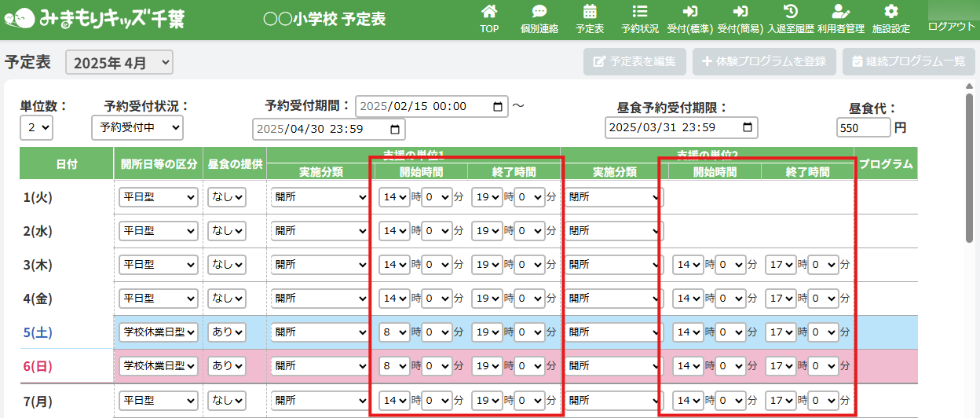Open 受付(簡易) sign-in icon
The height and width of the screenshot is (418, 980).
(740, 12)
